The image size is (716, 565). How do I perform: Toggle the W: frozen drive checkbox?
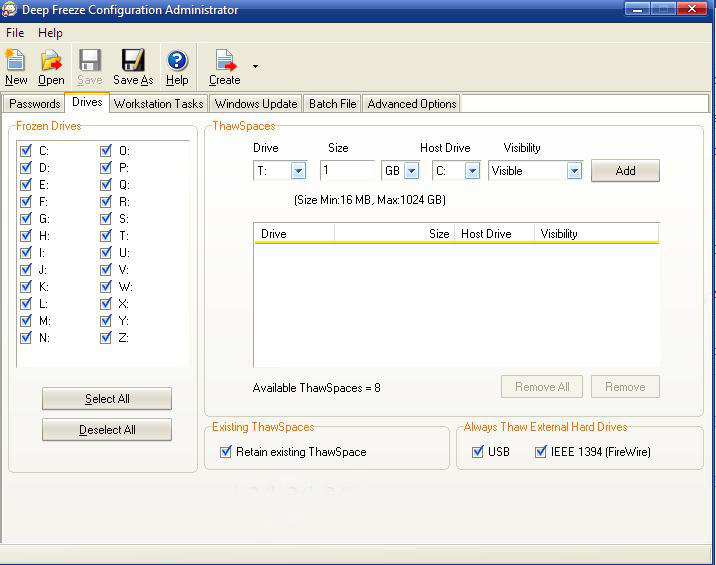tap(106, 287)
